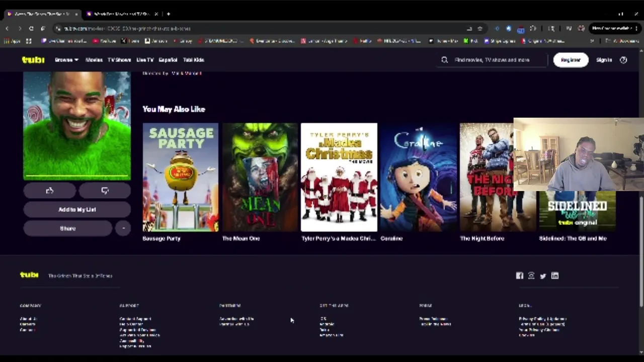
Task: Click the Sign In link
Action: [604, 60]
